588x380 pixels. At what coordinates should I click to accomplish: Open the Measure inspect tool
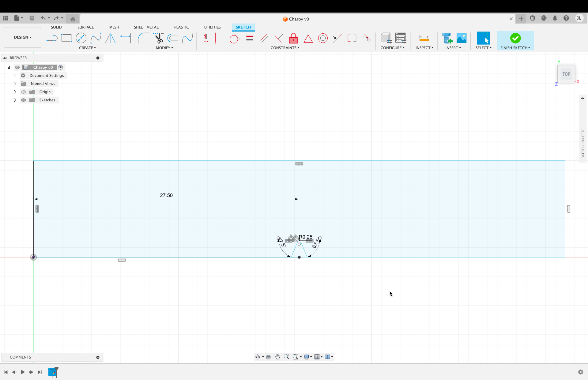coord(424,38)
